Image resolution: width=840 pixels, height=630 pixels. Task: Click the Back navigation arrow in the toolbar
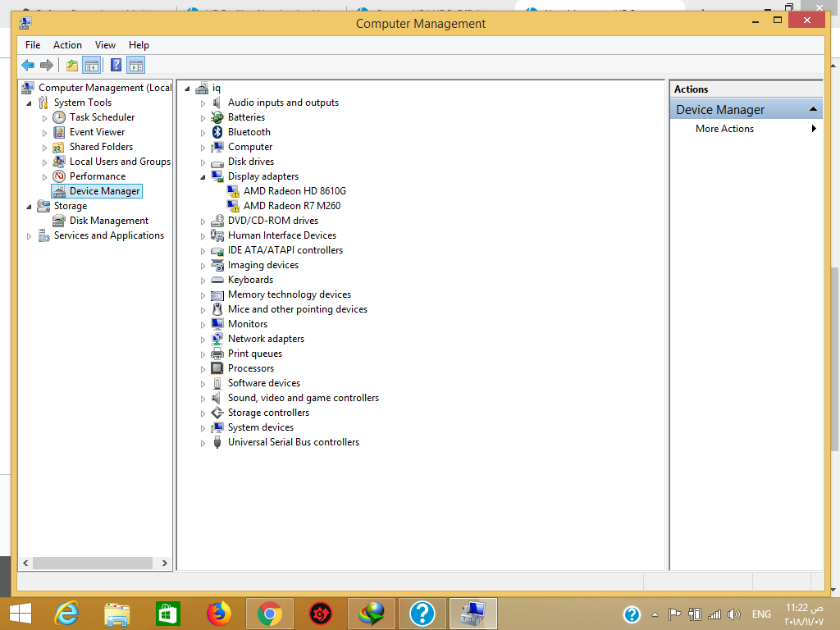click(x=27, y=65)
